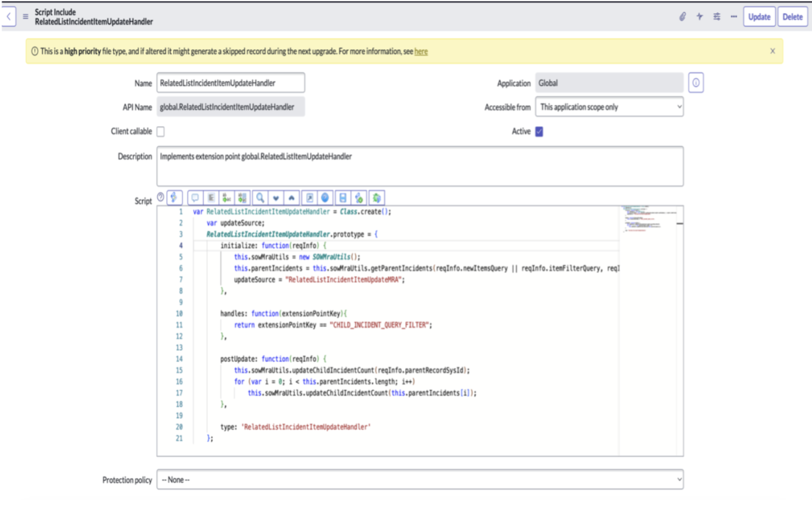Click the toggle comment speech bubble icon
Image resolution: width=812 pixels, height=517 pixels.
(195, 198)
